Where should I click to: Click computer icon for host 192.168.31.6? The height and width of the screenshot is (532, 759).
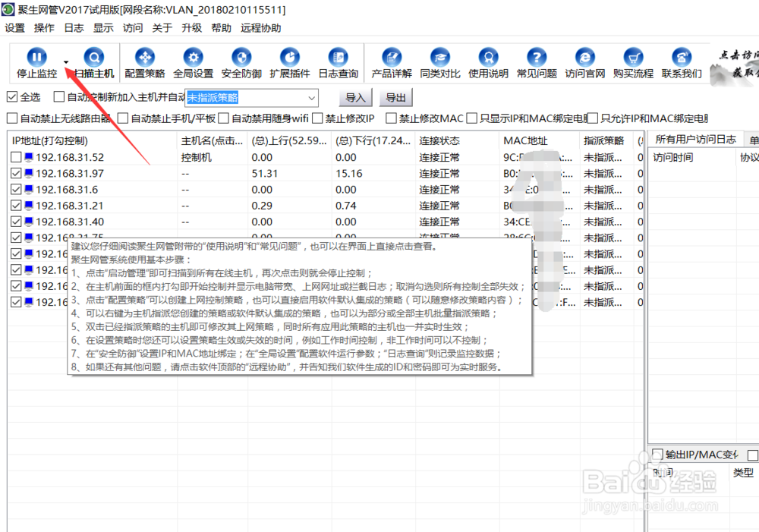click(x=29, y=189)
